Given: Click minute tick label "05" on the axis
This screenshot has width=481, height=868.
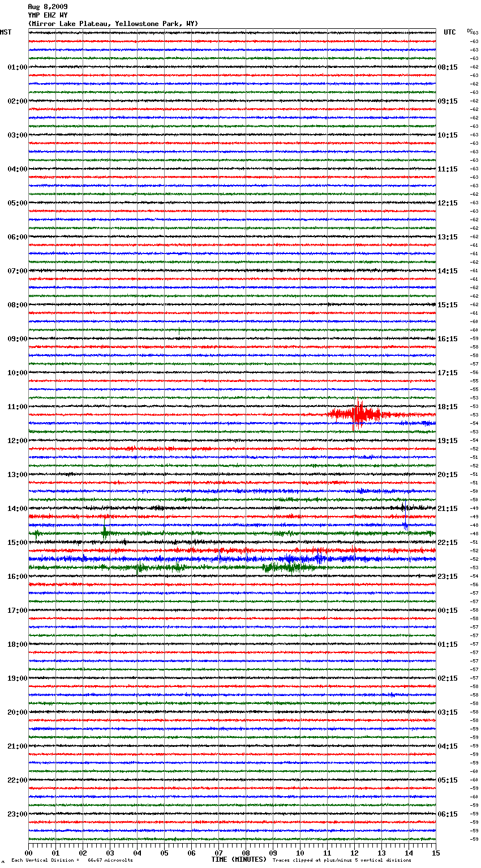Looking at the screenshot, I should (164, 853).
